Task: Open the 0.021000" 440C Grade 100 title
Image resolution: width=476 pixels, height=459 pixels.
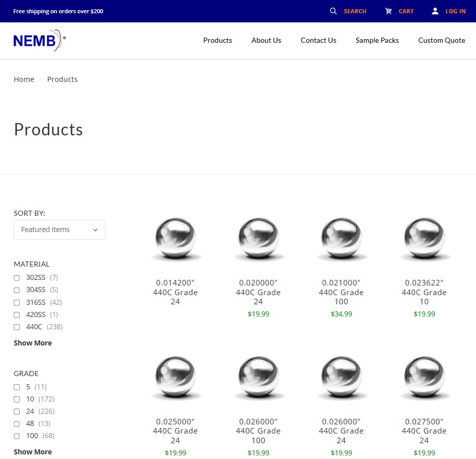Action: click(x=341, y=292)
